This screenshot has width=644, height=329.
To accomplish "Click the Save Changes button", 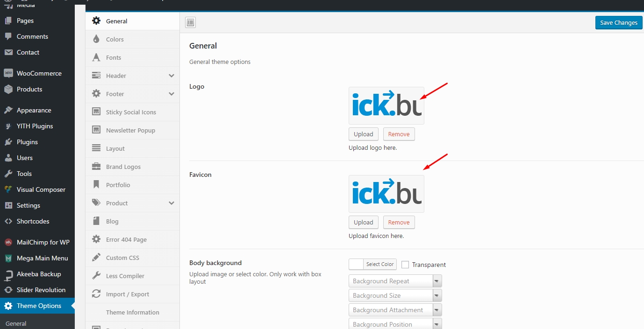I will coord(619,22).
